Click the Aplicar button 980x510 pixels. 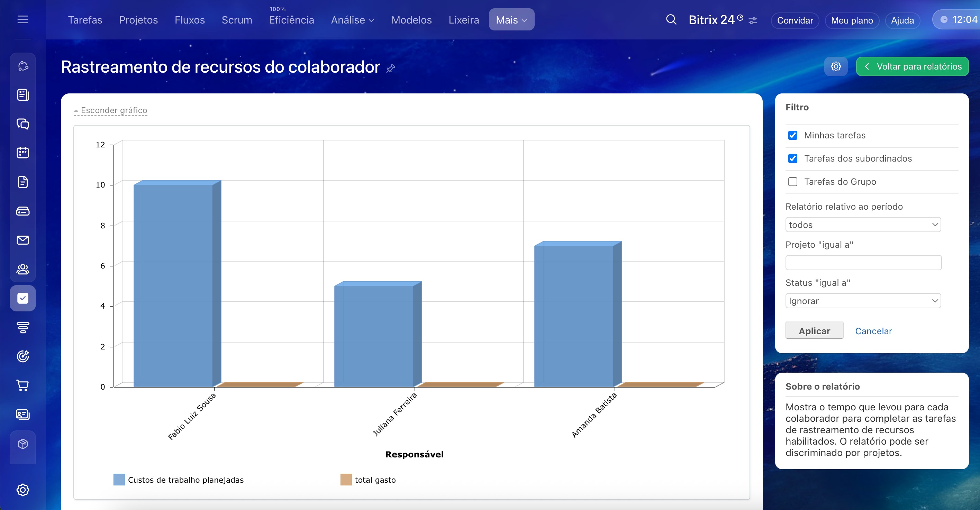[814, 331]
